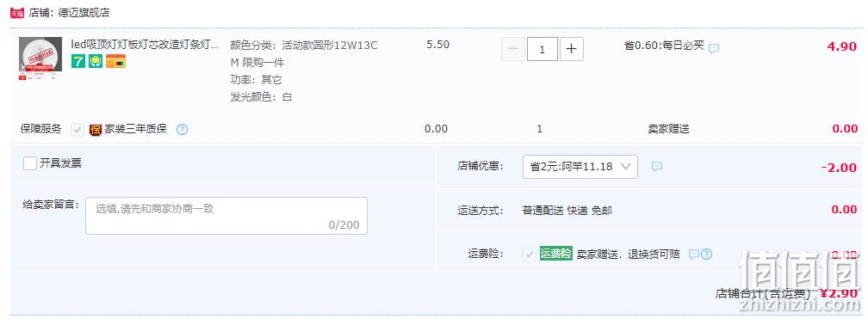Viewport: 868px width, 319px height.
Task: Expand the 省2元:阿芈11.18 discount dropdown
Action: [x=580, y=167]
